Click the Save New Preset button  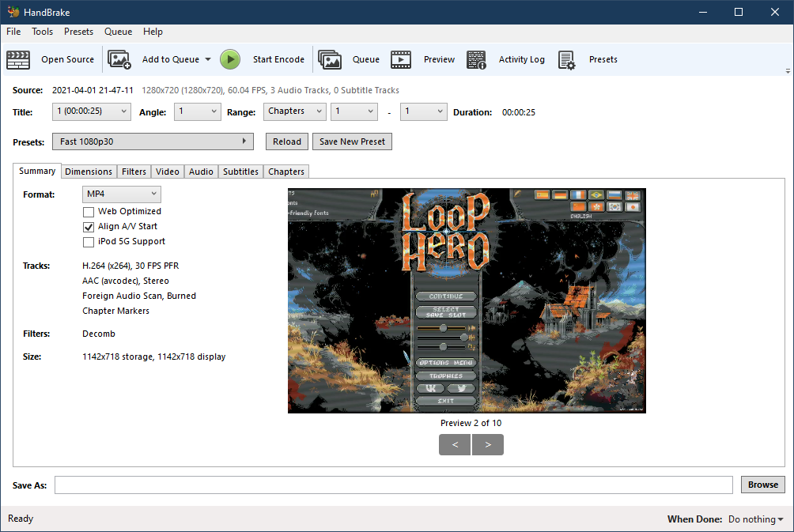353,141
